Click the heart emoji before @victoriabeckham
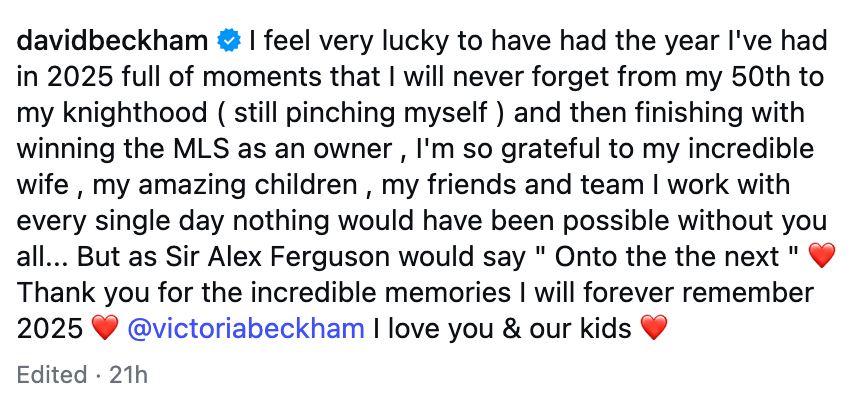 click(105, 327)
